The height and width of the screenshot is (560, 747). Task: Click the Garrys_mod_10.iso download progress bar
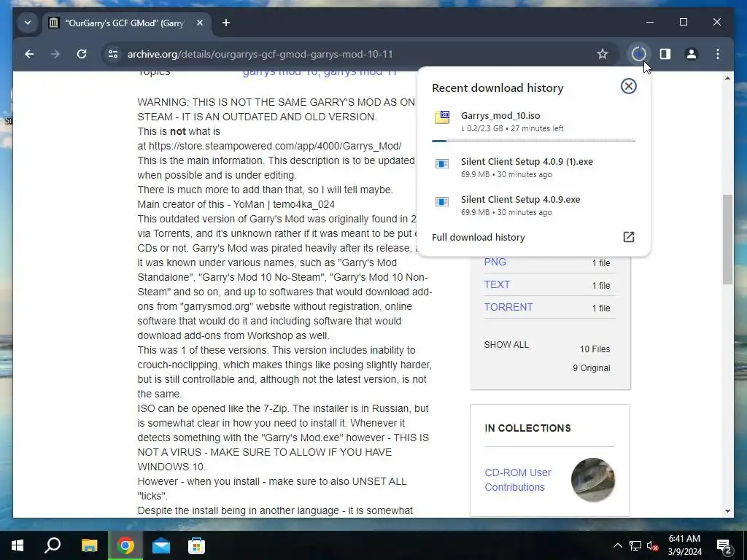pyautogui.click(x=533, y=141)
